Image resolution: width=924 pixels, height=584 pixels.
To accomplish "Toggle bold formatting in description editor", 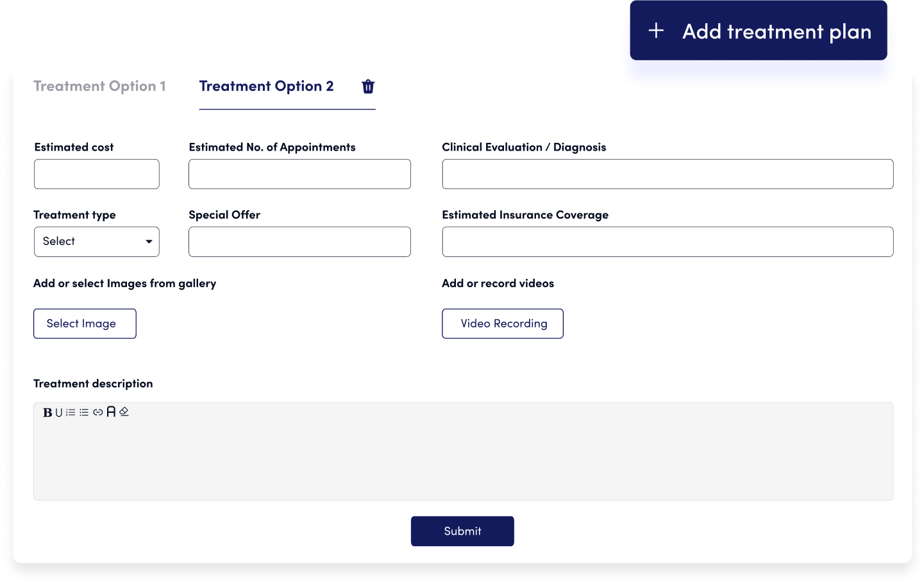I will coord(47,412).
